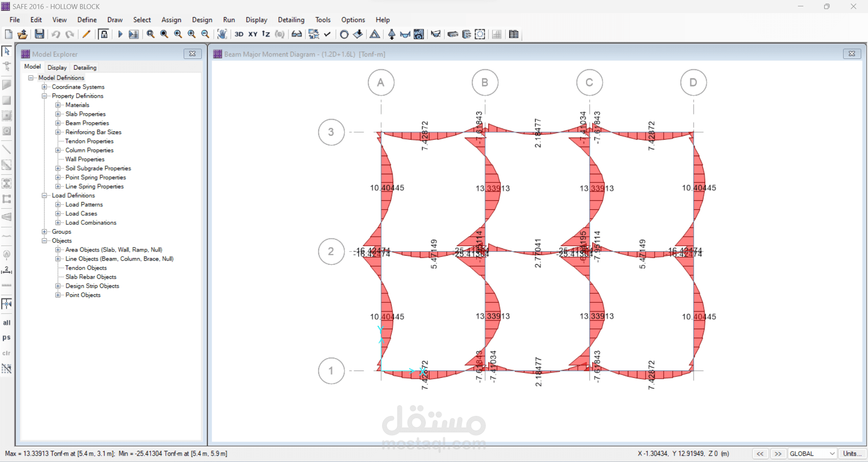Image resolution: width=868 pixels, height=462 pixels.
Task: Expand the Load Combinations node
Action: (58, 223)
